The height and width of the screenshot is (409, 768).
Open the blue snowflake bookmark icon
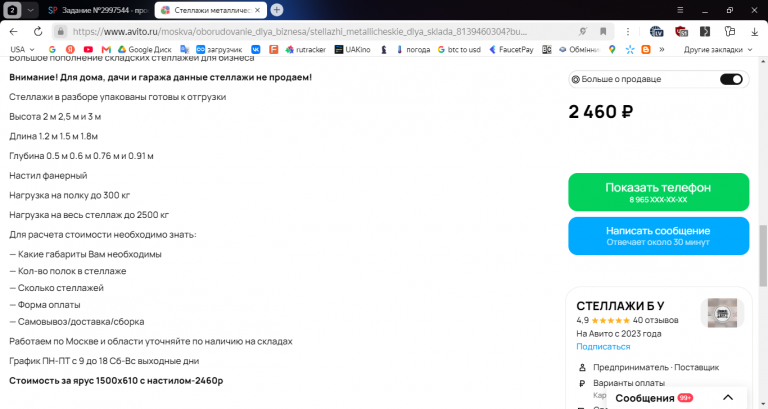[x=630, y=49]
